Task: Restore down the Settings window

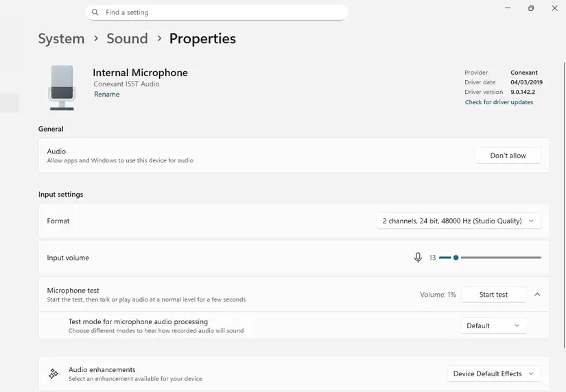Action: click(530, 8)
